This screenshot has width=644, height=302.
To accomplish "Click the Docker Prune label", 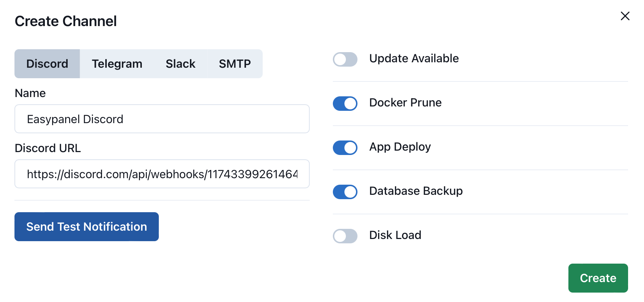I will [405, 102].
